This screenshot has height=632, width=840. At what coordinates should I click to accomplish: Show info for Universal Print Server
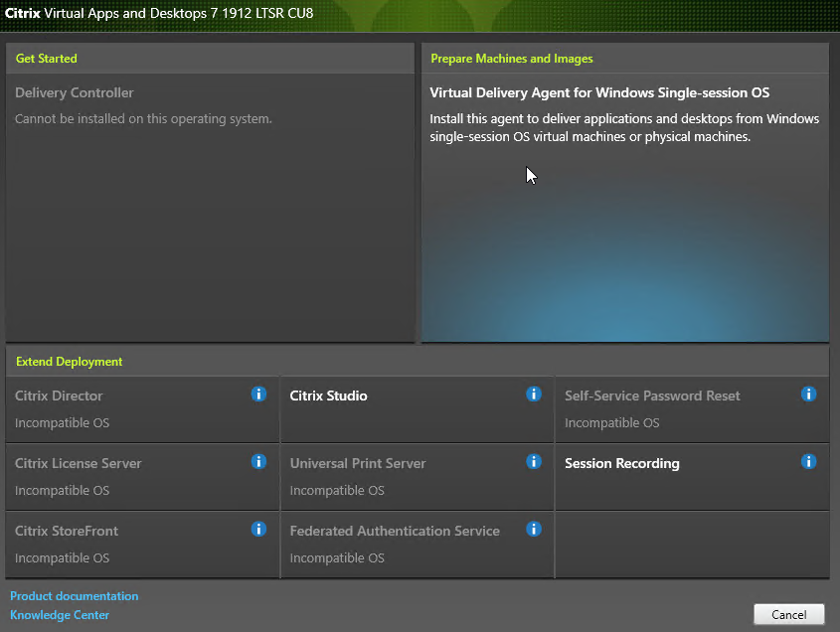point(534,462)
